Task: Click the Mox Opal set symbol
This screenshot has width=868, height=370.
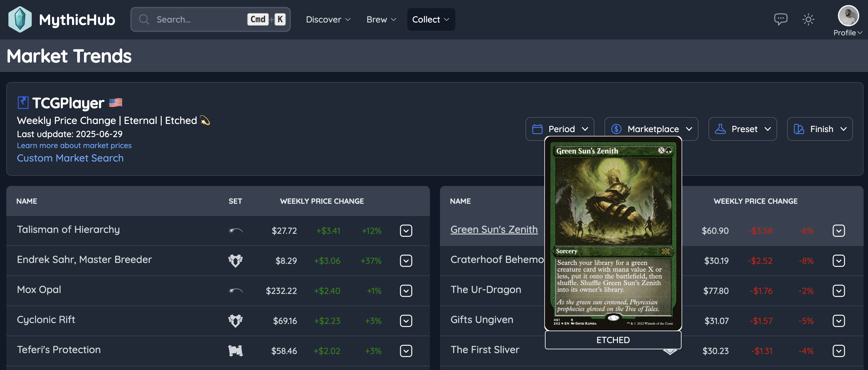Action: [x=236, y=290]
